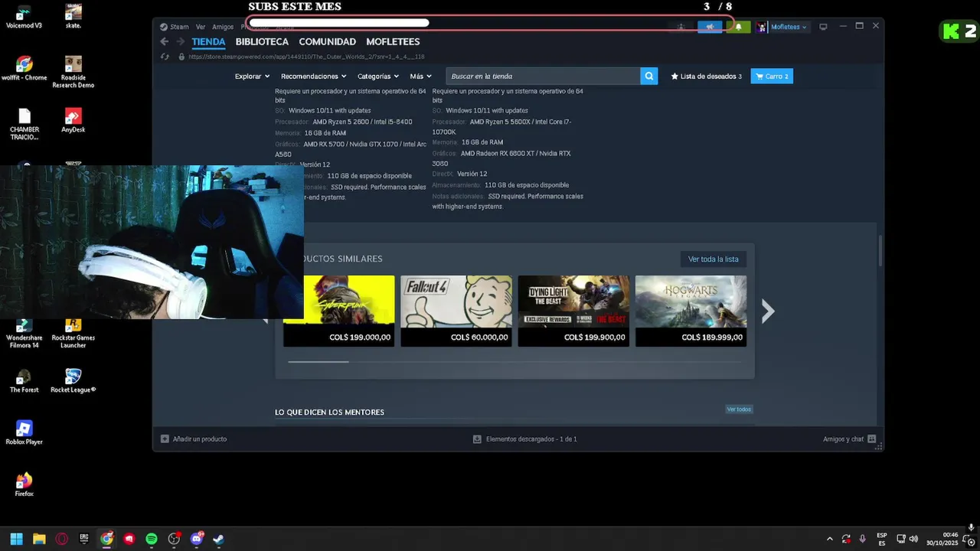The width and height of the screenshot is (980, 551).
Task: Go back with the Steam back arrow
Action: pyautogui.click(x=164, y=41)
